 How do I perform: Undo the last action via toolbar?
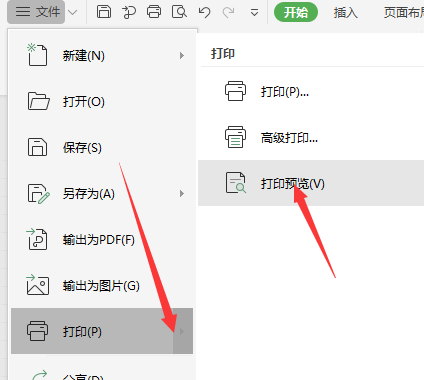(204, 12)
